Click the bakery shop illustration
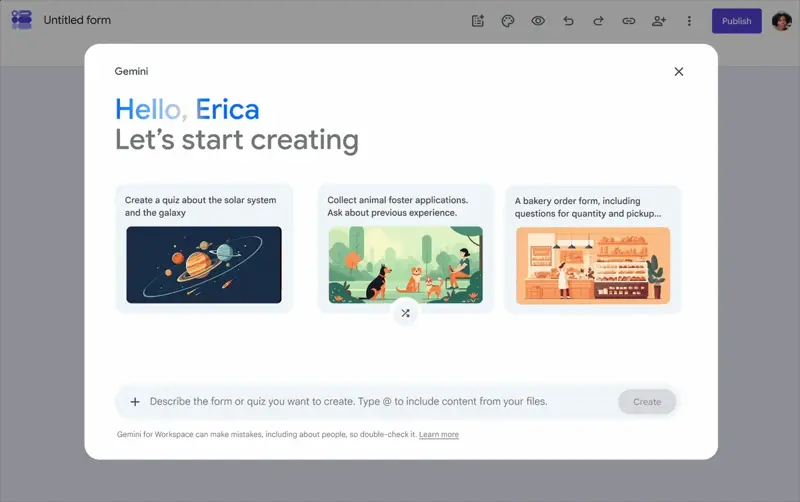The image size is (800, 502). point(593,266)
